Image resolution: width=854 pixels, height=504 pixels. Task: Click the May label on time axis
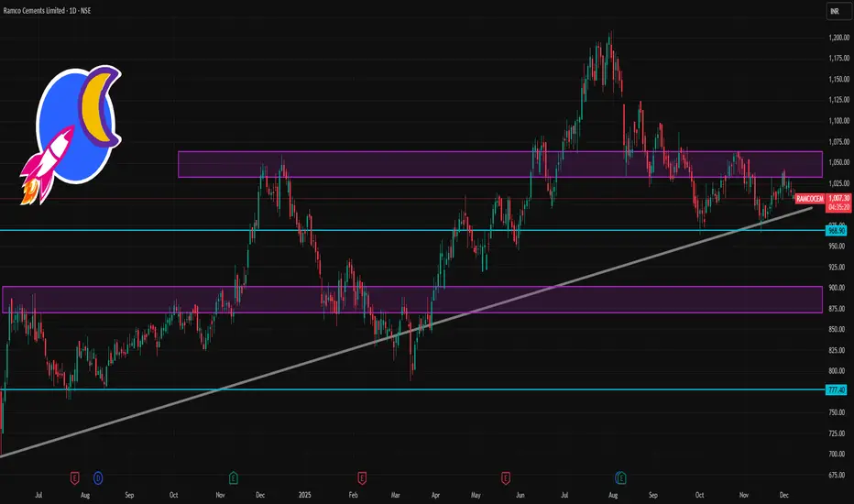coord(476,495)
